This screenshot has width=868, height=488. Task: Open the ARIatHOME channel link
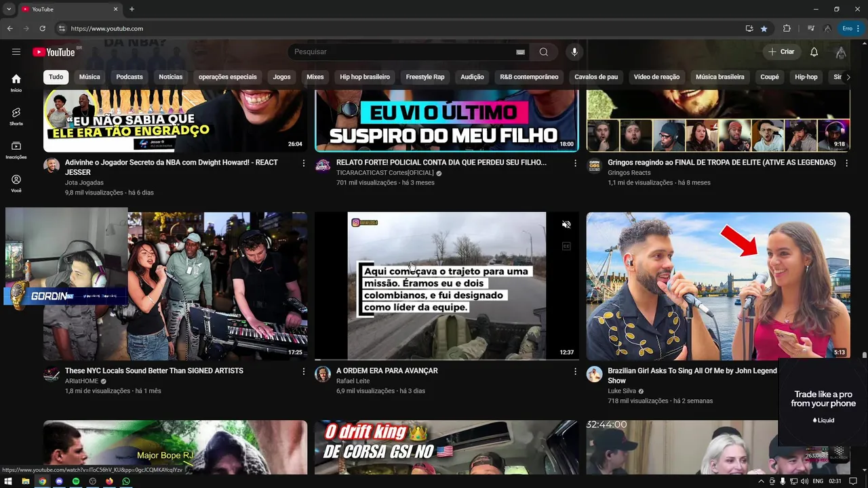81,381
